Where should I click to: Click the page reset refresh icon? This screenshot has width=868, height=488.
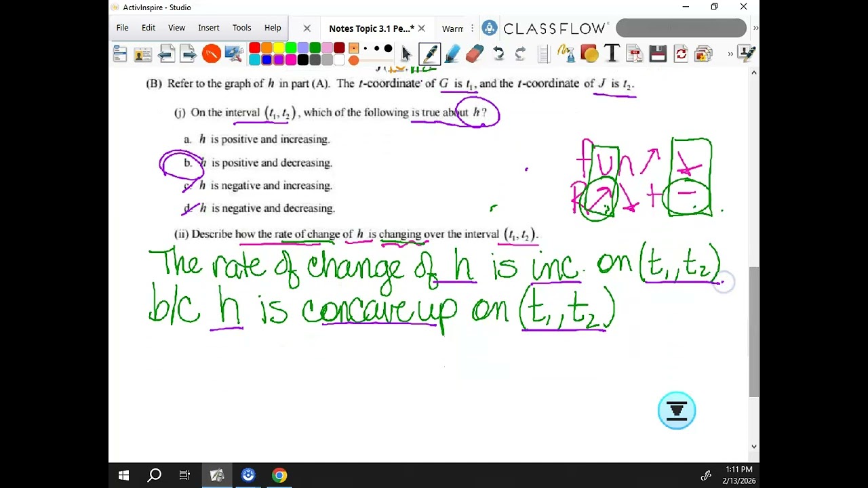681,54
